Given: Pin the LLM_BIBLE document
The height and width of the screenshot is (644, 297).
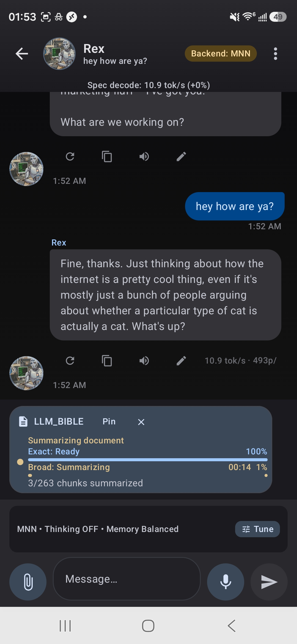Looking at the screenshot, I should (109, 421).
